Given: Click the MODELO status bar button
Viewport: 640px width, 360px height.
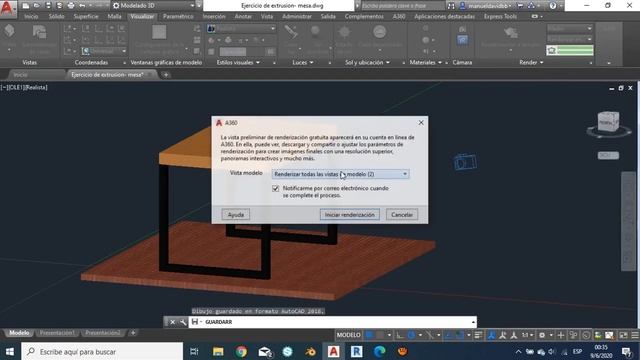Looking at the screenshot, I should (x=348, y=335).
